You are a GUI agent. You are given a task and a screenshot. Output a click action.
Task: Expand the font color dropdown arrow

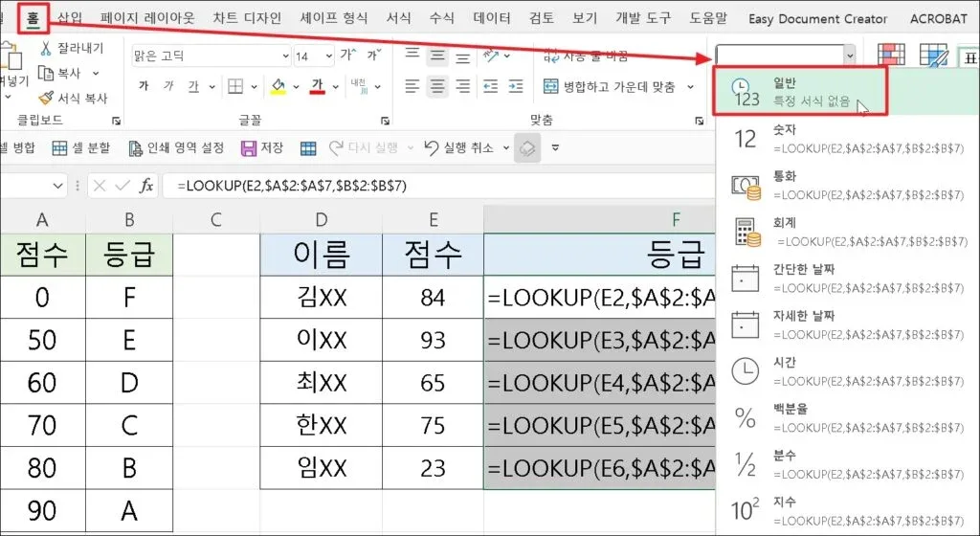click(x=336, y=87)
